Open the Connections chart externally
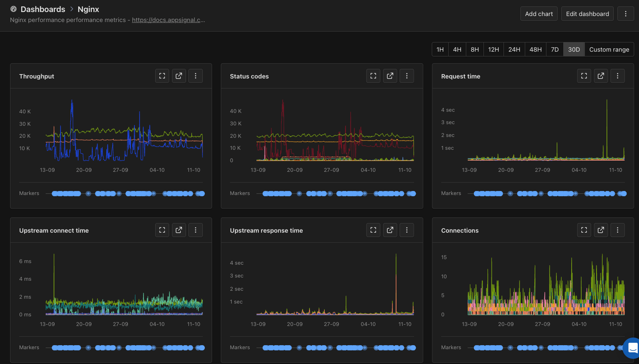The image size is (639, 364). 601,230
